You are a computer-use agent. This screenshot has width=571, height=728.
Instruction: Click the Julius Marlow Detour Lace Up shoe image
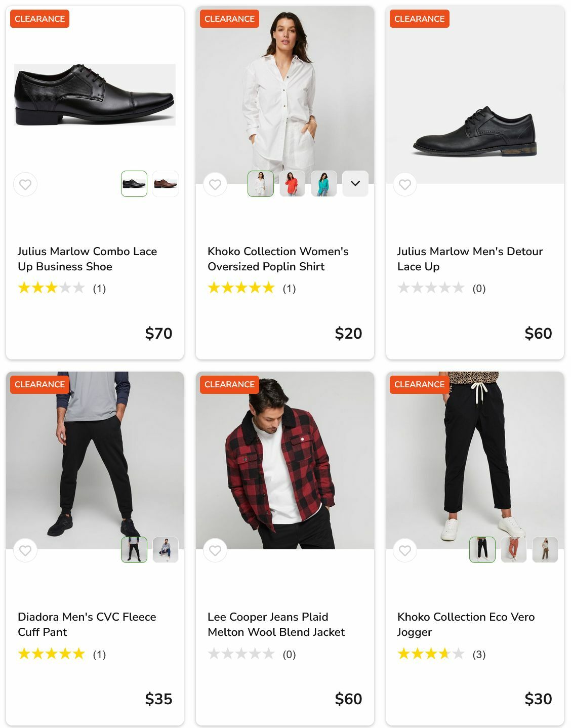tap(474, 132)
